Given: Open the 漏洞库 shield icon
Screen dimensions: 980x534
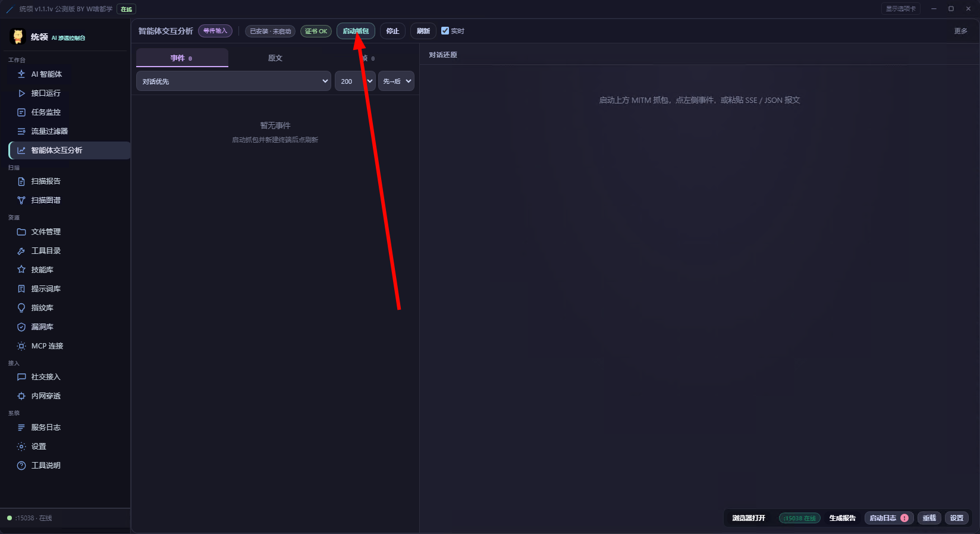Looking at the screenshot, I should (21, 327).
